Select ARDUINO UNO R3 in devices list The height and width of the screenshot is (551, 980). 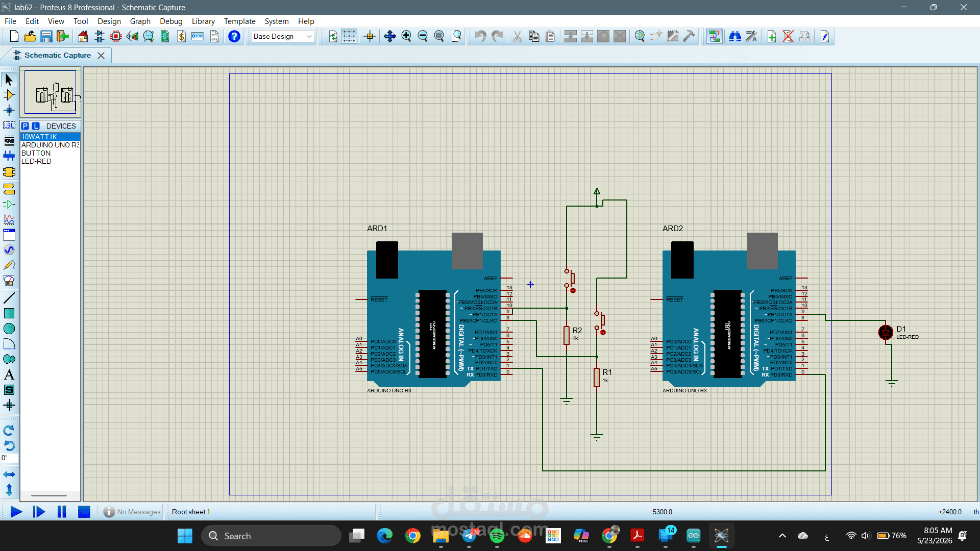click(50, 145)
